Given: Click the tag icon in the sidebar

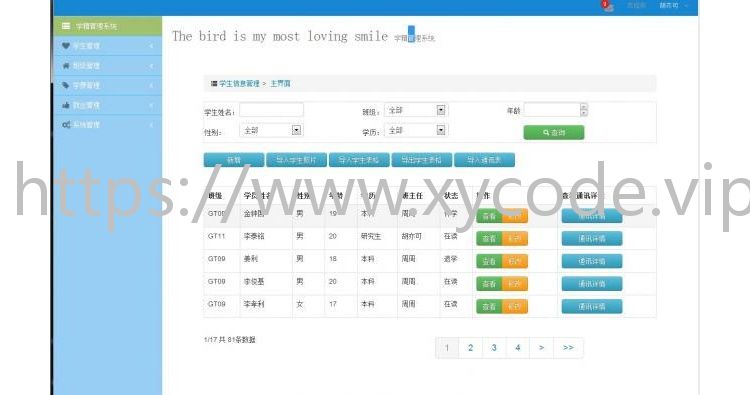Looking at the screenshot, I should pos(66,85).
